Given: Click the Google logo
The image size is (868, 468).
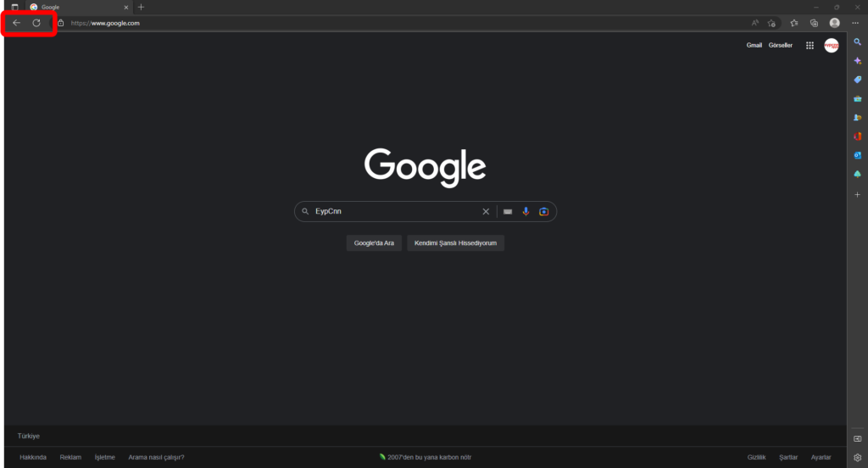Looking at the screenshot, I should pos(426,167).
